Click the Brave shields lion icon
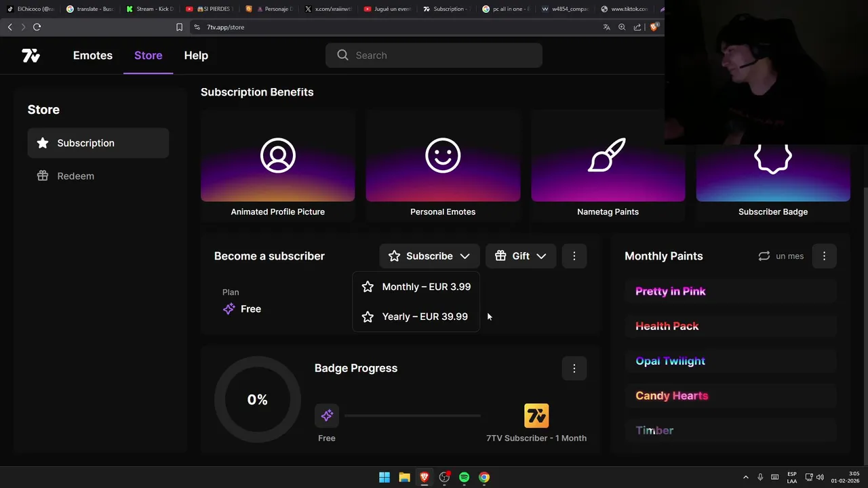The width and height of the screenshot is (868, 488). point(654,27)
